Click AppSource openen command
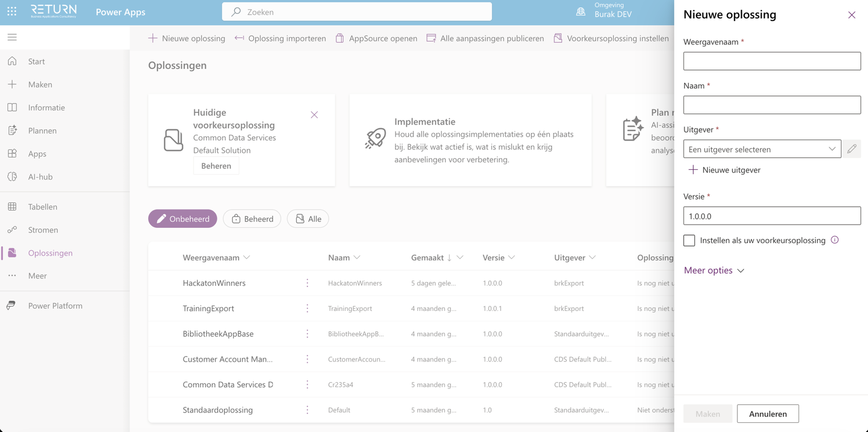868x432 pixels. (x=376, y=38)
